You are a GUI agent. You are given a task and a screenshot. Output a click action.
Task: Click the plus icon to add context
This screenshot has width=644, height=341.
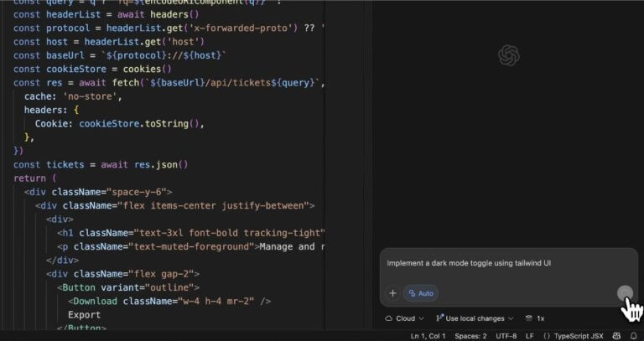[x=392, y=293]
